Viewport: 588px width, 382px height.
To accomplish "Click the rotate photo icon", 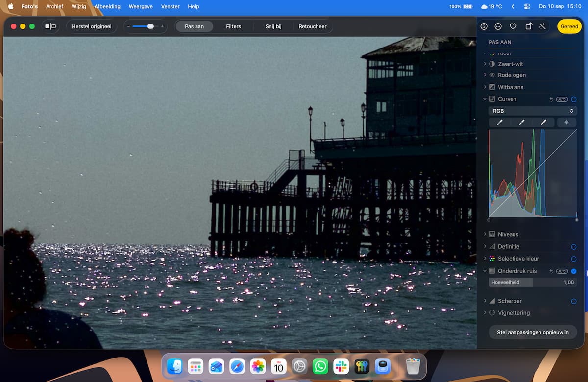I will tap(528, 26).
